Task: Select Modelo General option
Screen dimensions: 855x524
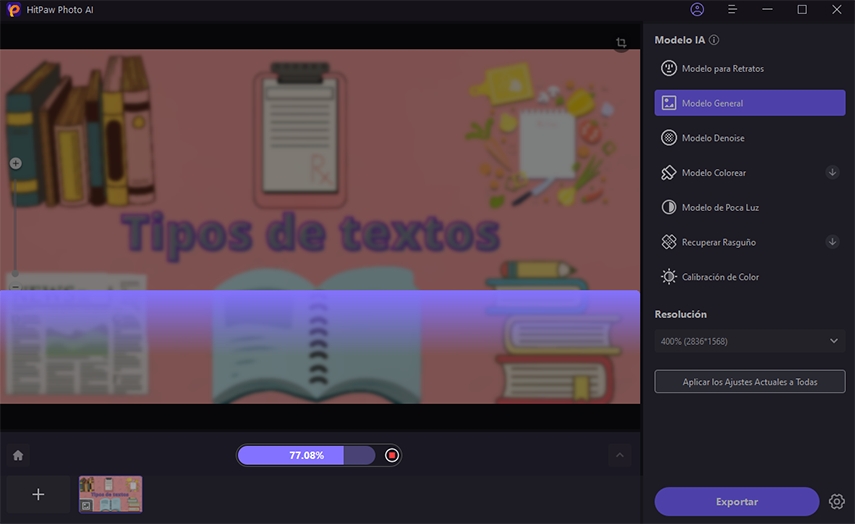Action: [750, 103]
